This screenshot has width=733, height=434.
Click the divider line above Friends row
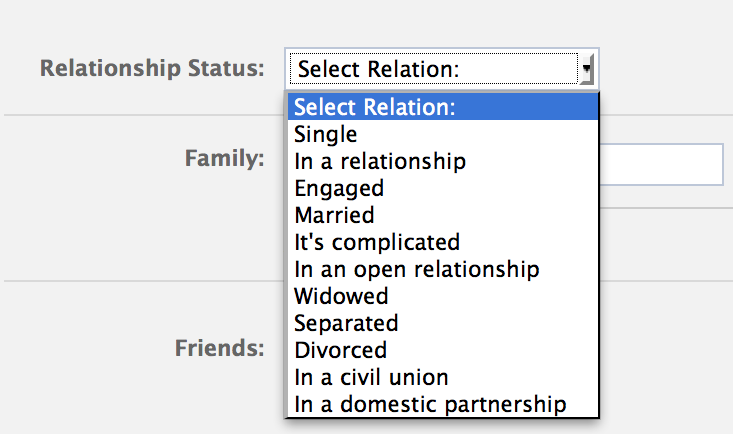(140, 281)
